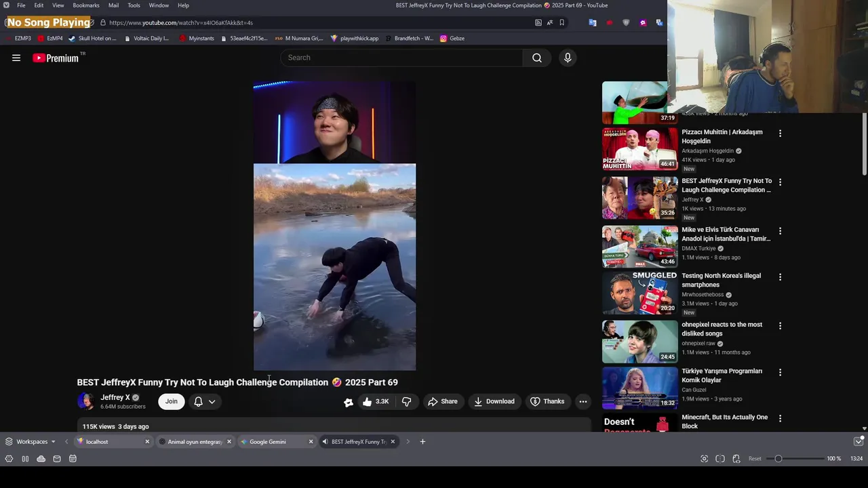The width and height of the screenshot is (868, 488).
Task: Open the mail icon in status bar
Action: tap(57, 459)
